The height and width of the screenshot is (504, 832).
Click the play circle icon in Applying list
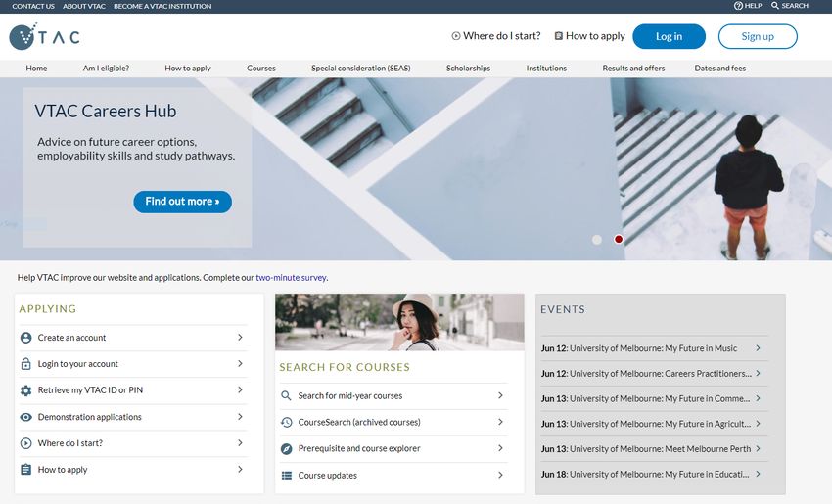click(25, 443)
